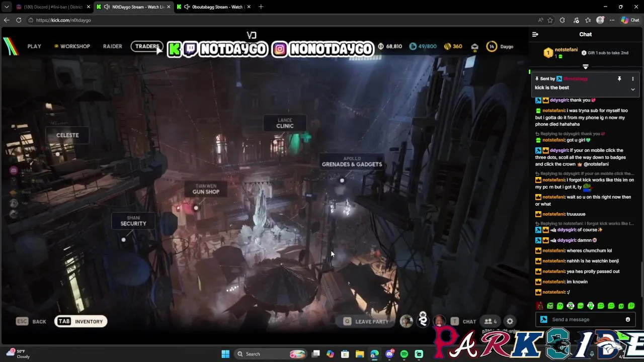644x362 pixels.
Task: Click the 360 gold token counter
Action: (453, 46)
